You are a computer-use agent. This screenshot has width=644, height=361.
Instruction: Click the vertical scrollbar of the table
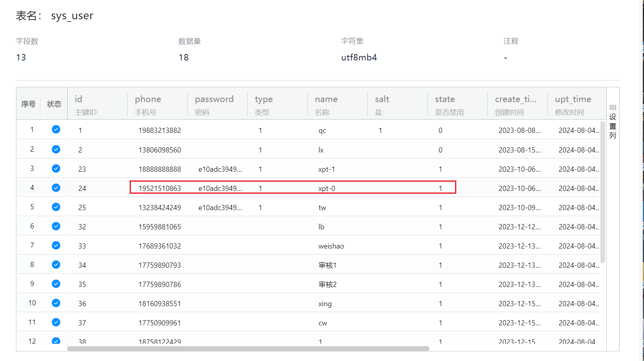[x=603, y=192]
